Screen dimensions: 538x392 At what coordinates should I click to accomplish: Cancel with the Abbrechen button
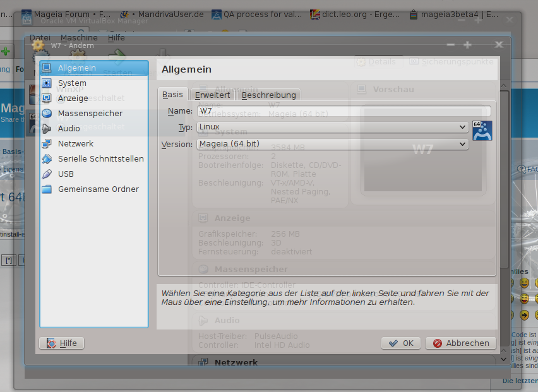(x=461, y=343)
